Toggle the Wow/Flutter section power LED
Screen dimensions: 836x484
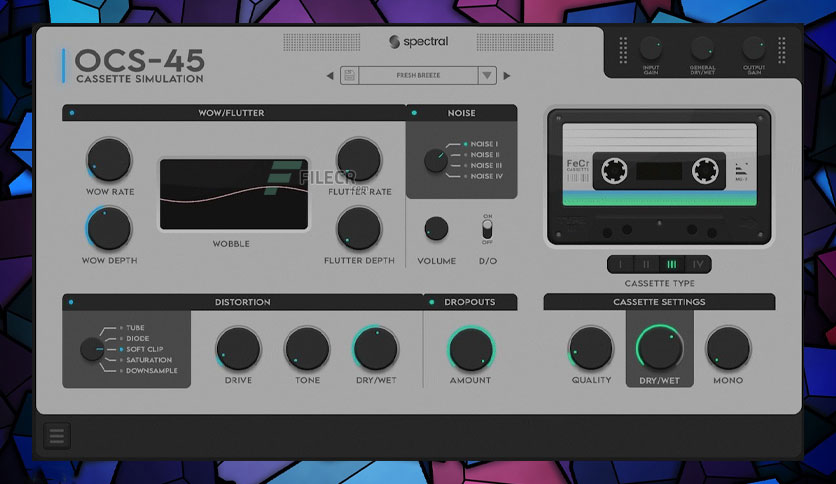click(72, 113)
